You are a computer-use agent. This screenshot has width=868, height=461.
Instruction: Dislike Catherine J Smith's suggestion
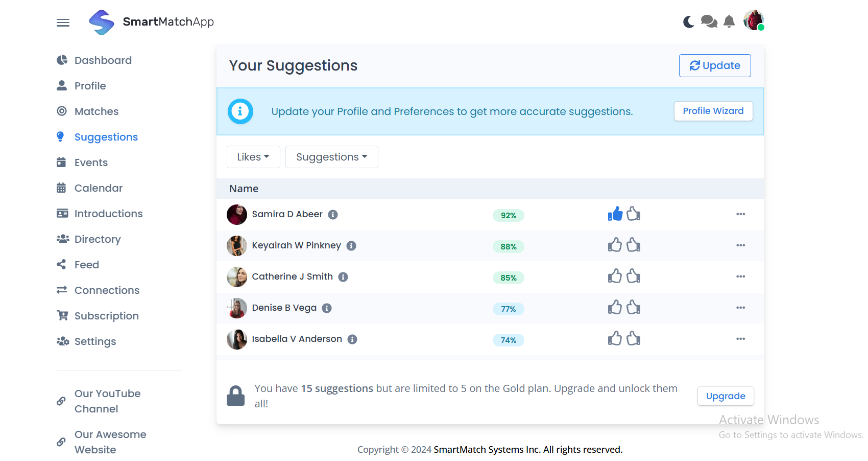633,276
